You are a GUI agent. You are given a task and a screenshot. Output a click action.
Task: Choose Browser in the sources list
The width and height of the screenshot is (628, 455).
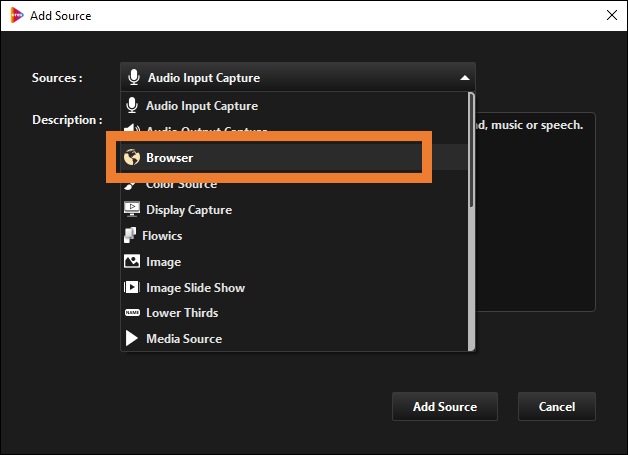(x=294, y=157)
